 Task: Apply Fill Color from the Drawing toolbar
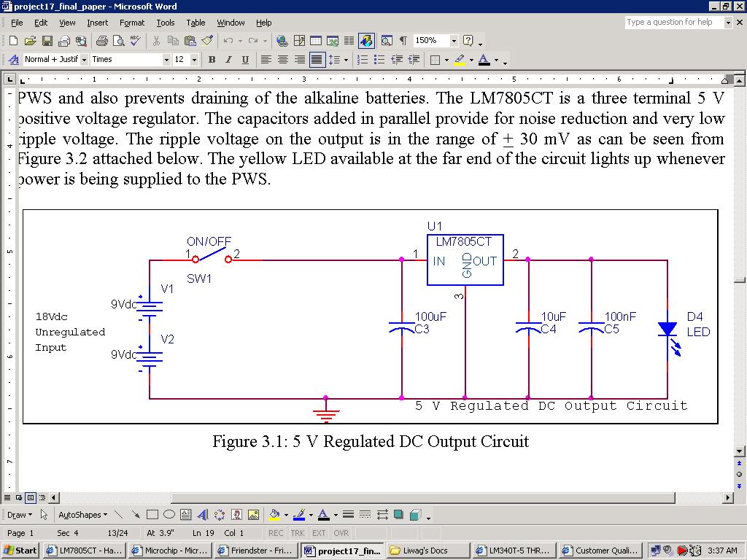pyautogui.click(x=274, y=515)
